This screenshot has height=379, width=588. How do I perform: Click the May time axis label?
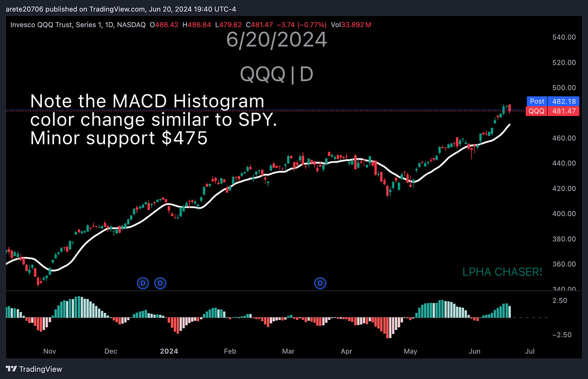coord(410,352)
